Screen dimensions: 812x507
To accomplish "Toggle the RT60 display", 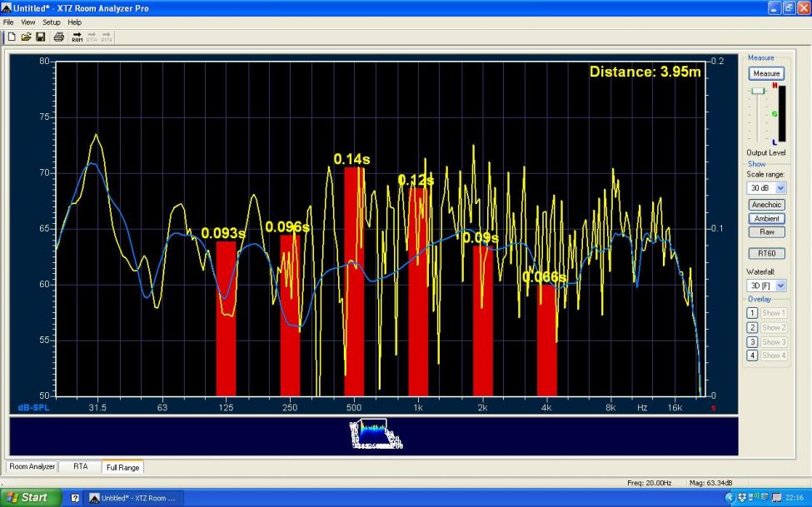I will point(766,253).
